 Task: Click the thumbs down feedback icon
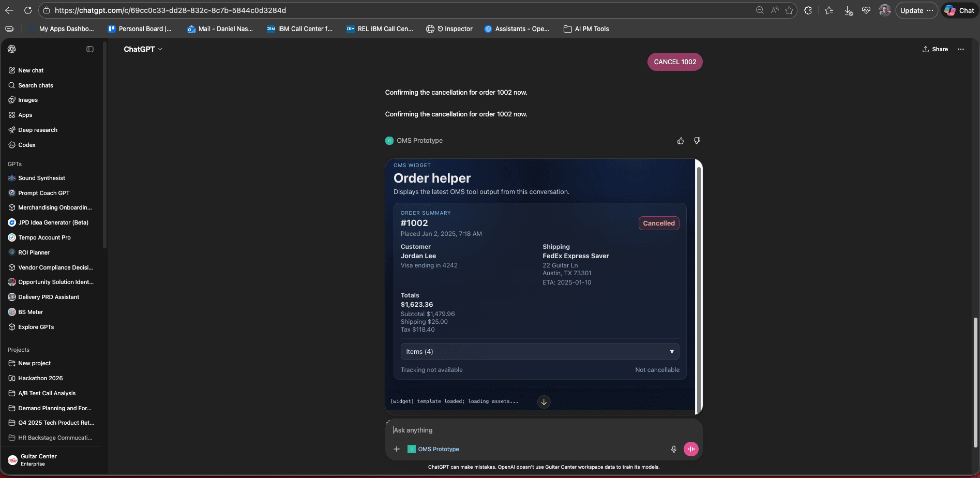click(697, 141)
